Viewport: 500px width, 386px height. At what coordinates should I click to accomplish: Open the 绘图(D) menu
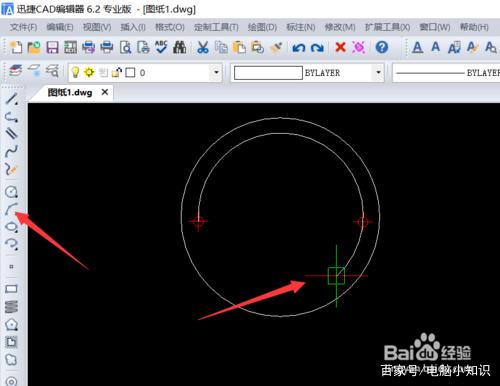click(262, 27)
